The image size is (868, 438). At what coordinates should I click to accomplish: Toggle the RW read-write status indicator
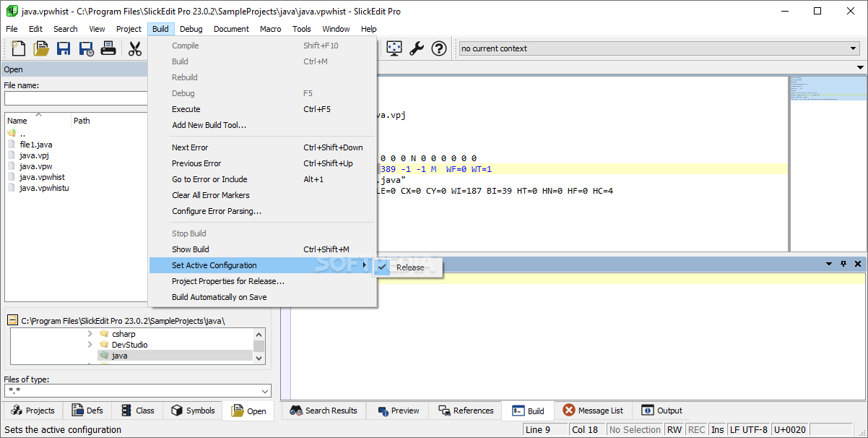[674, 429]
